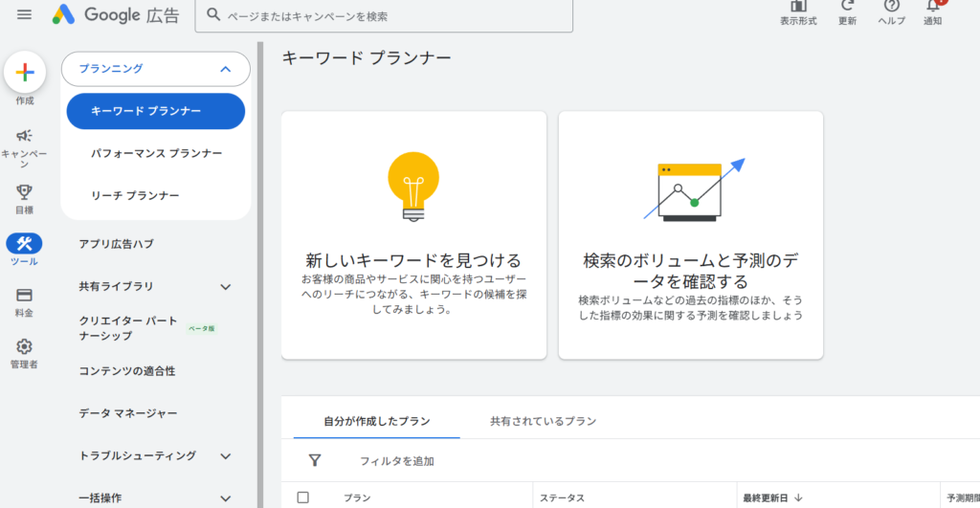Open キャンペーン megaphone icon in sidebar

25,136
